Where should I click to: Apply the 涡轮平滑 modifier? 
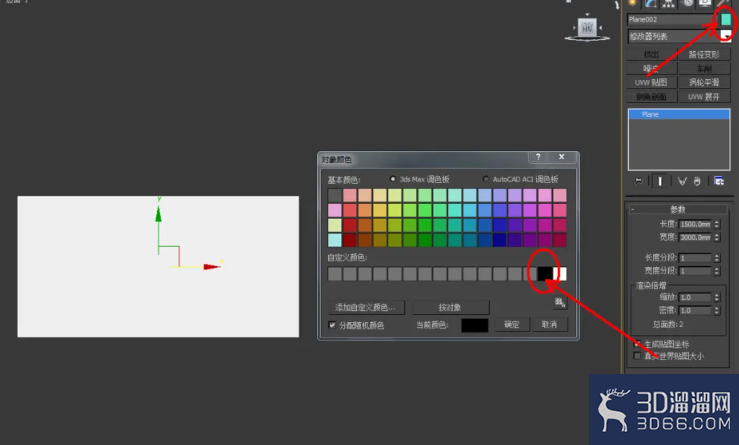[704, 82]
